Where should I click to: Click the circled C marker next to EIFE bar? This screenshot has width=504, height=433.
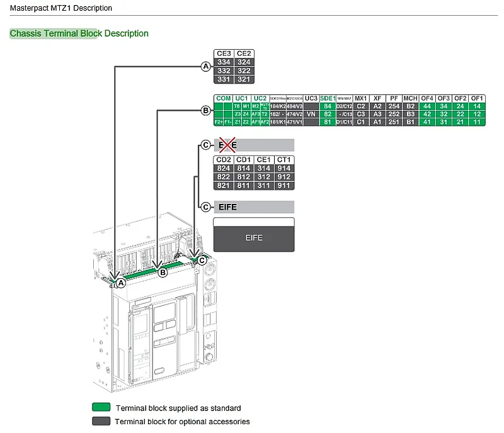[206, 207]
